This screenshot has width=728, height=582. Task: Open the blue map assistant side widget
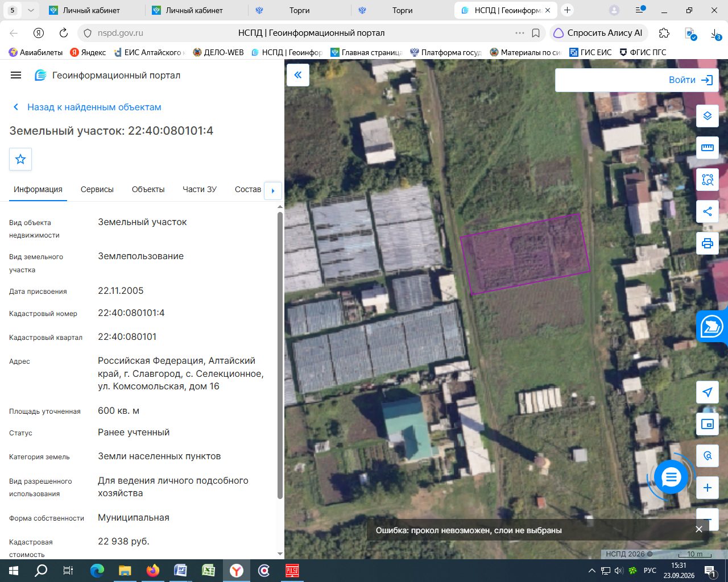(x=712, y=327)
